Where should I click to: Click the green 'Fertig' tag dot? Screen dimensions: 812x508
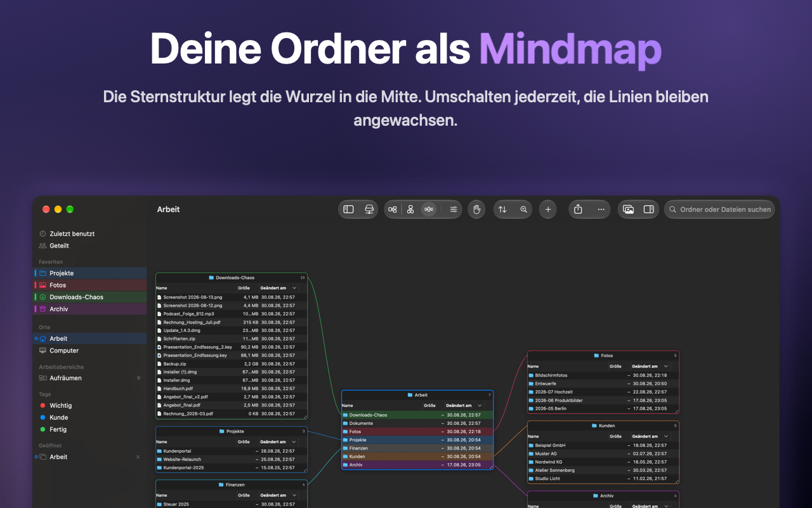(x=43, y=430)
